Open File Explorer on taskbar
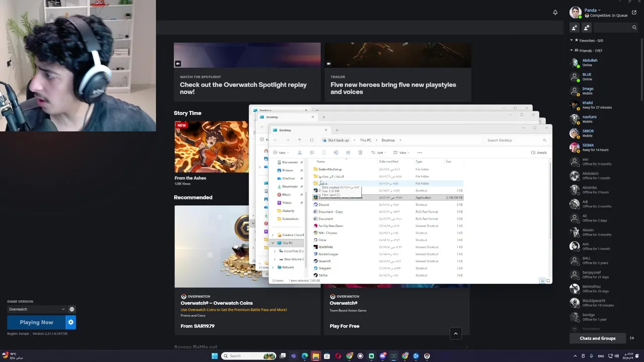 [315, 356]
